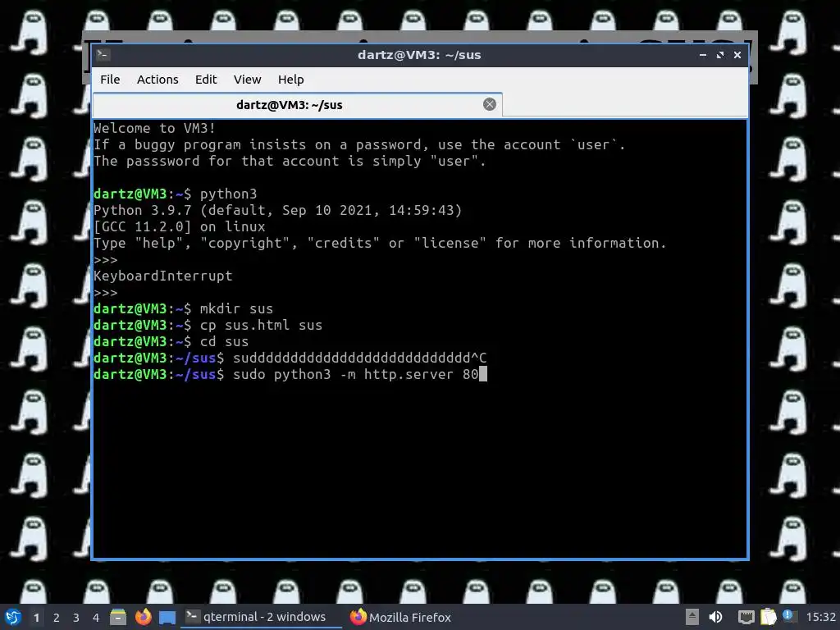
Task: Click the 'mkdir sus' command line
Action: coord(183,308)
